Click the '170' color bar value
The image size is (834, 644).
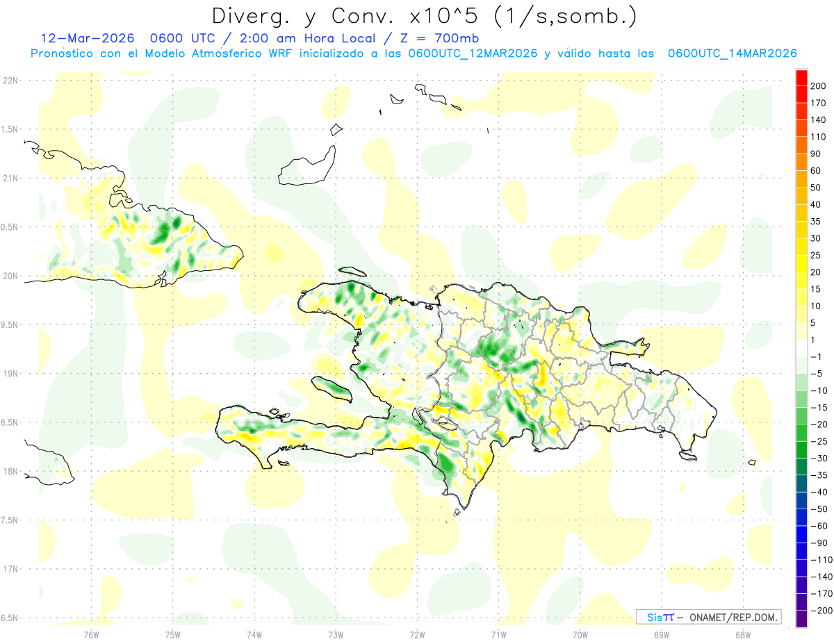coord(818,103)
